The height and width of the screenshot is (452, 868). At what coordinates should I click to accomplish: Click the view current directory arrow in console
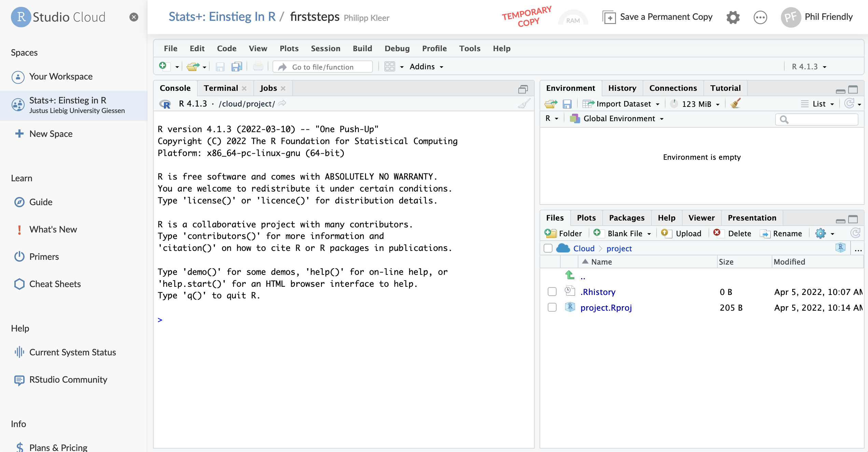click(x=282, y=103)
